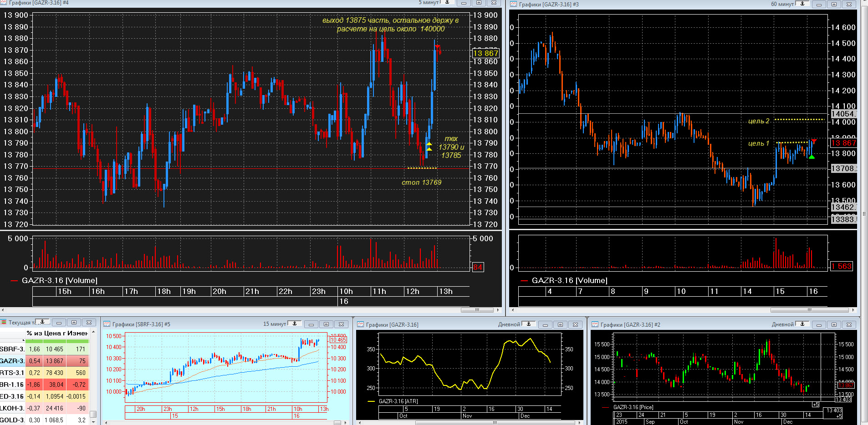This screenshot has height=425, width=868.
Task: Click the 'цель 2' label on 60-minute chart
Action: [x=758, y=121]
